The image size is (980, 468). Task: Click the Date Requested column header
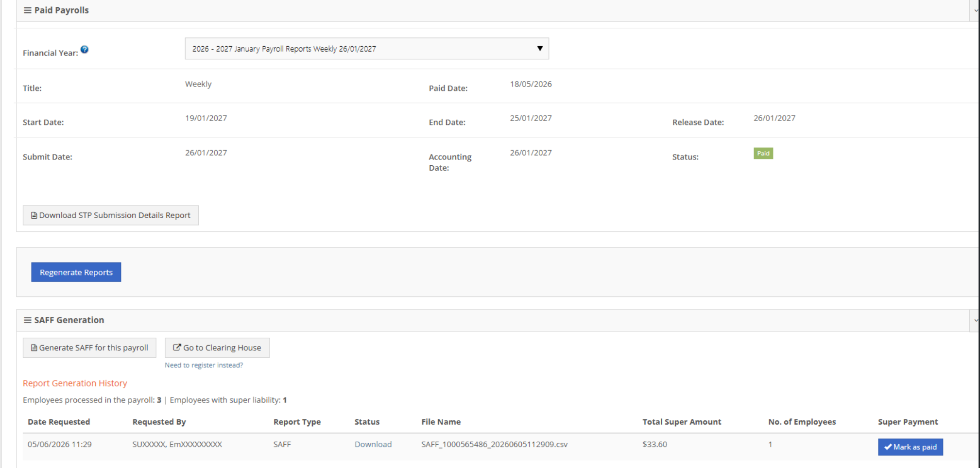coord(59,422)
